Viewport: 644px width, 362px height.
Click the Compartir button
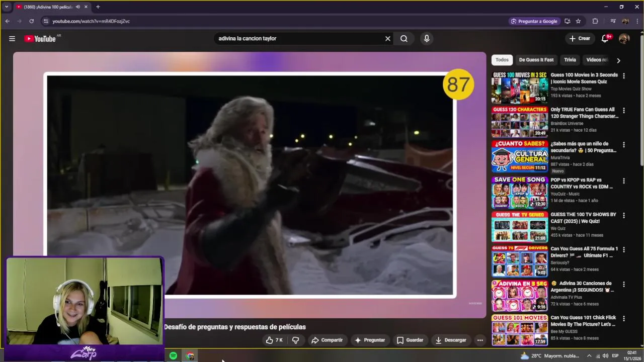[327, 340]
